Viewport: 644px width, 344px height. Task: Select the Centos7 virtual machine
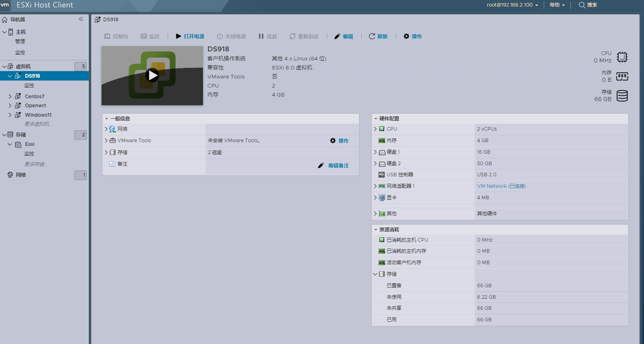35,96
